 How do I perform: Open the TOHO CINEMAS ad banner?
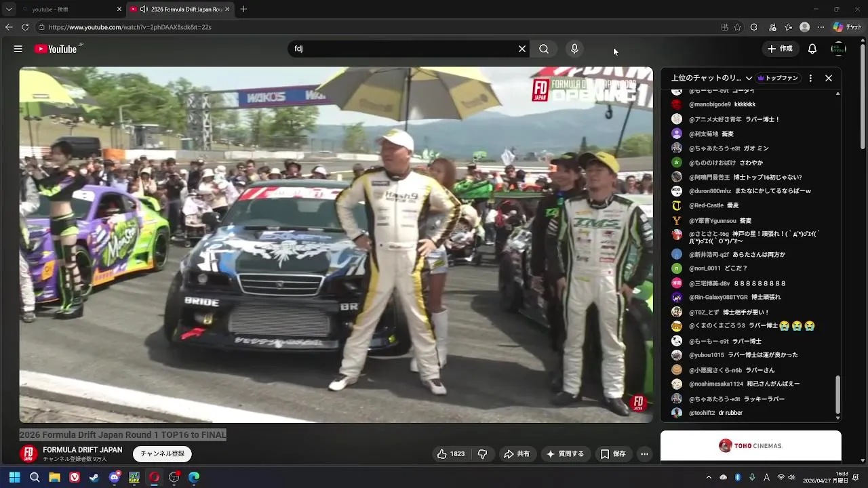[x=751, y=445]
